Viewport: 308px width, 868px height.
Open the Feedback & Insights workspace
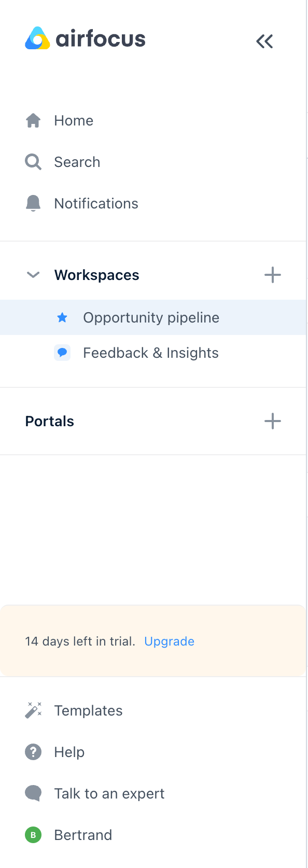pyautogui.click(x=150, y=353)
